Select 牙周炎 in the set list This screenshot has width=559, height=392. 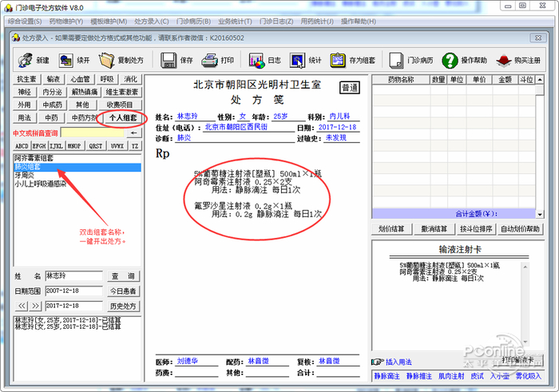[26, 176]
